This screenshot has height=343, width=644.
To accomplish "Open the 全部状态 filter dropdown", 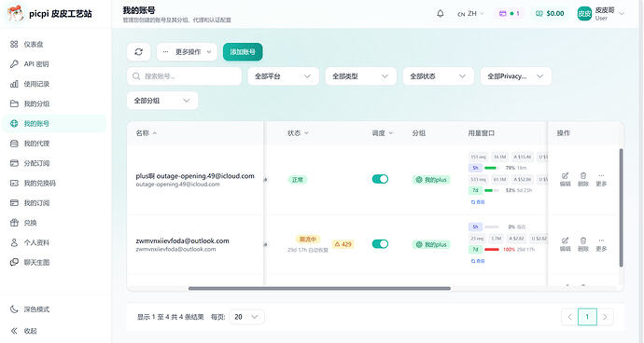I will coord(439,76).
